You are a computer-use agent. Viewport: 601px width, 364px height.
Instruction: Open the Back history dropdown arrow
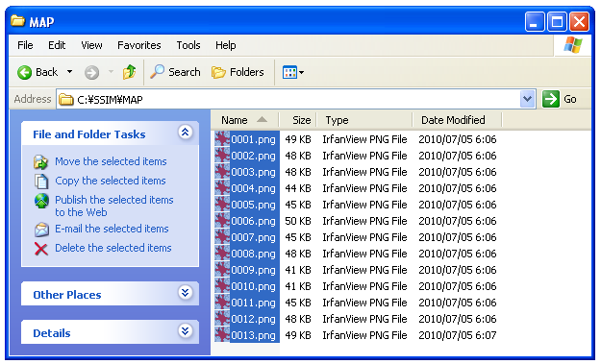coord(69,72)
